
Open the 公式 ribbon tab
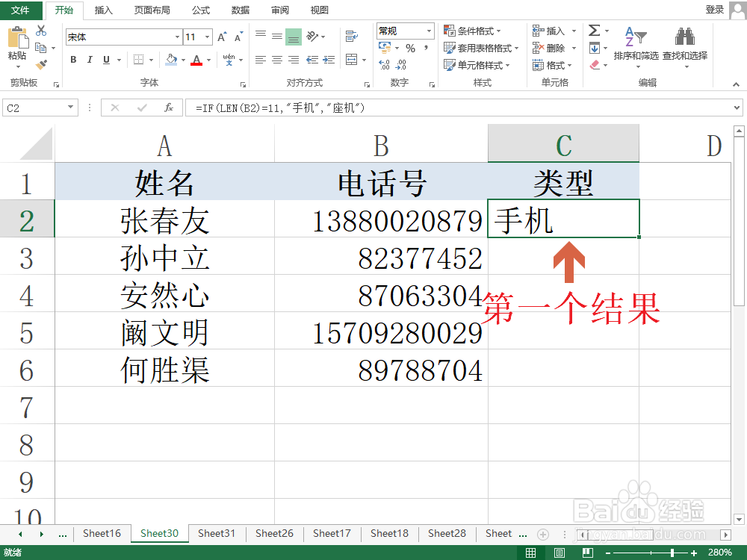pyautogui.click(x=200, y=10)
